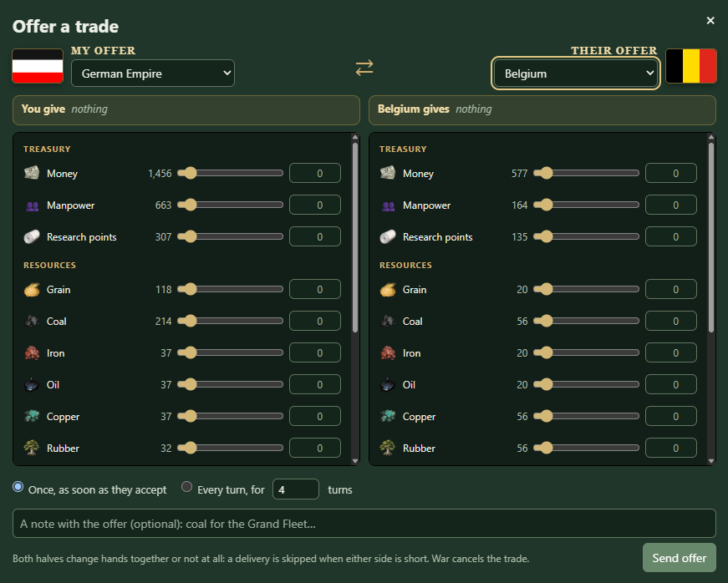Click the Oil icon in Their Offer
The height and width of the screenshot is (583, 728).
pos(388,384)
